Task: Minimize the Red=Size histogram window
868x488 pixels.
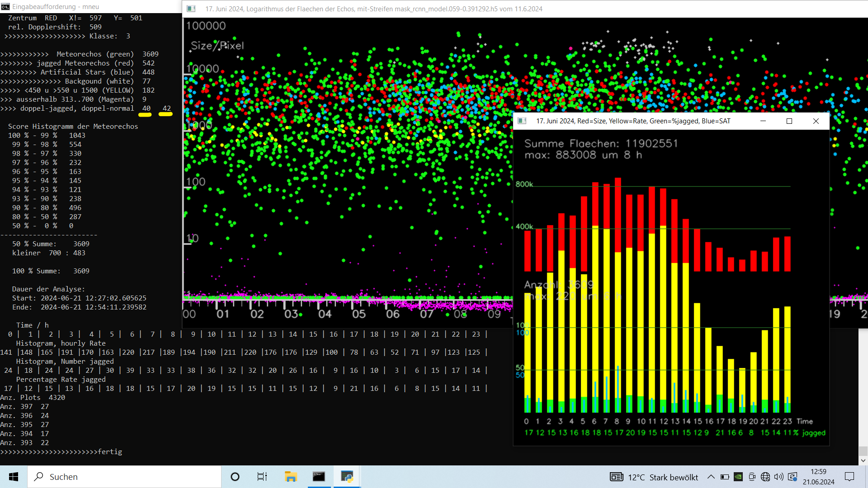Action: click(x=763, y=121)
